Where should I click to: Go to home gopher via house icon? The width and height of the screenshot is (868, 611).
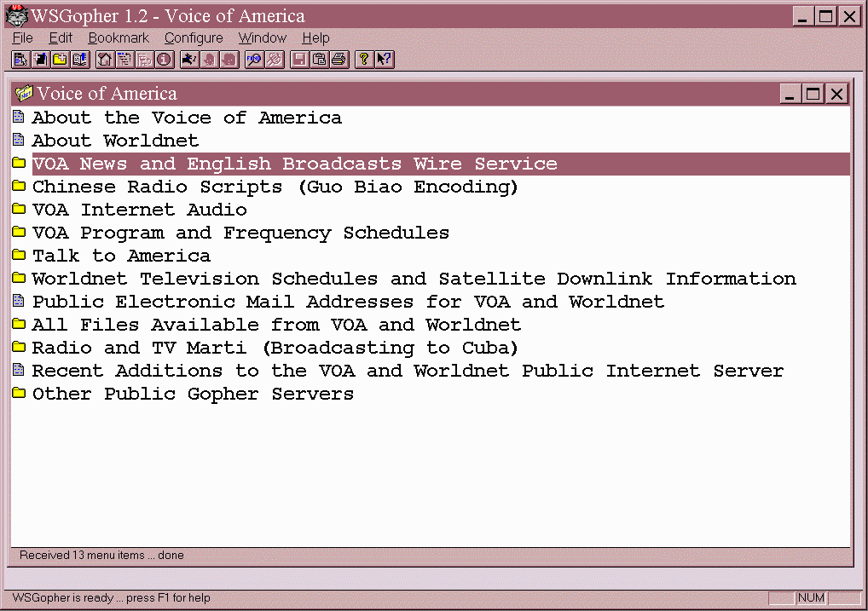(x=105, y=59)
